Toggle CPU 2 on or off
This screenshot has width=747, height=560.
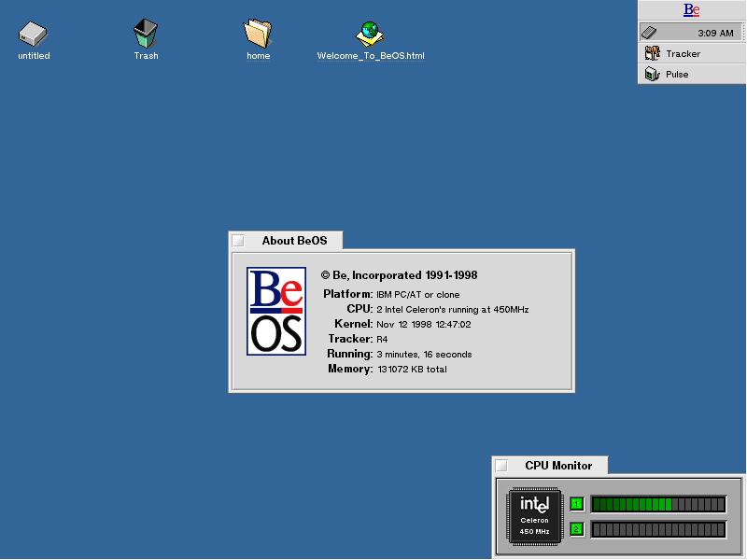click(577, 529)
